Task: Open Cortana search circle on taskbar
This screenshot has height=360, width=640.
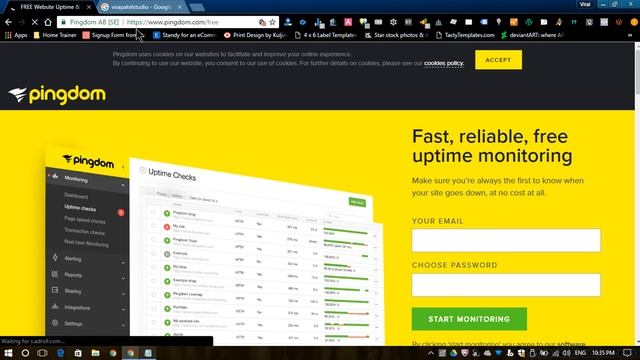Action: click(x=25, y=353)
